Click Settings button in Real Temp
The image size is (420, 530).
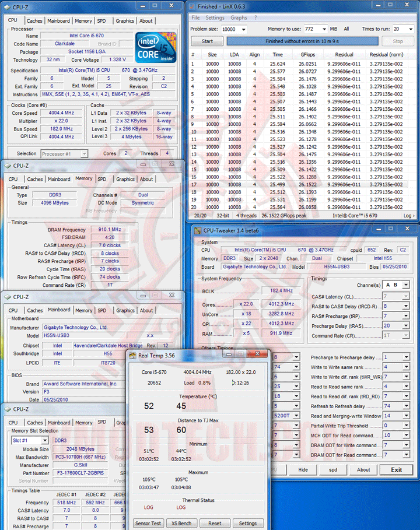click(248, 523)
